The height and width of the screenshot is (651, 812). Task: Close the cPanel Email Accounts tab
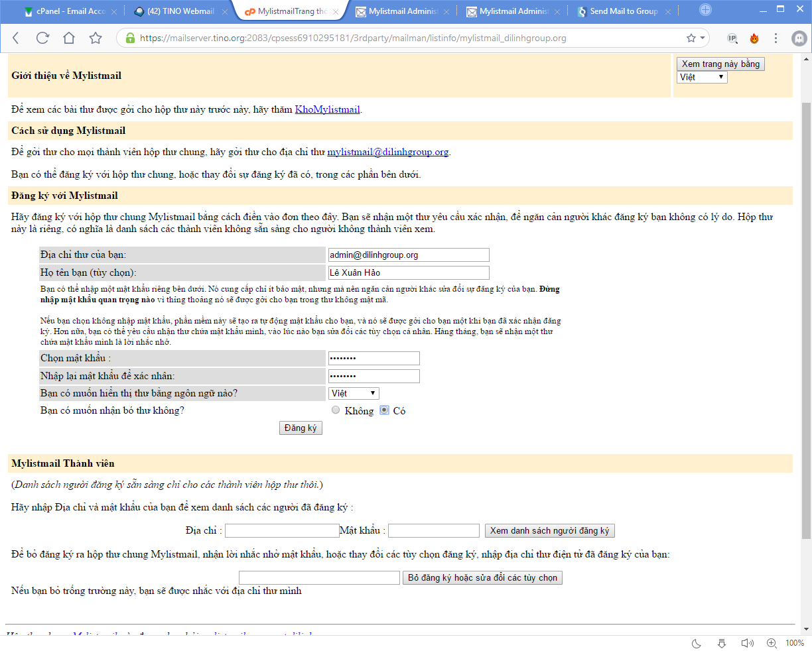[114, 11]
